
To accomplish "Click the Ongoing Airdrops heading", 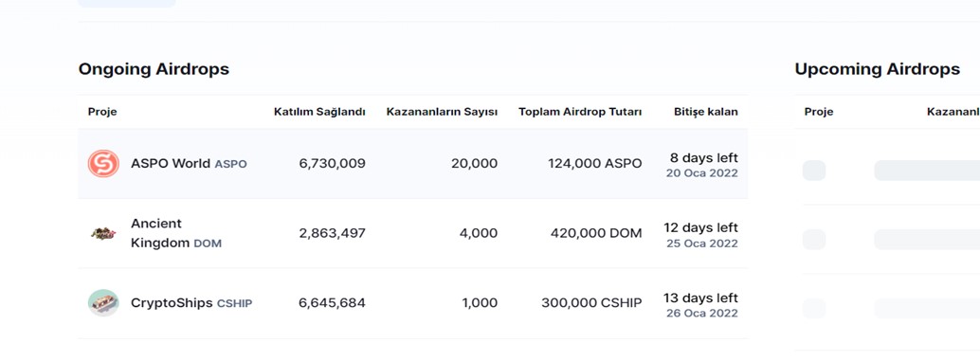I will coord(154,69).
